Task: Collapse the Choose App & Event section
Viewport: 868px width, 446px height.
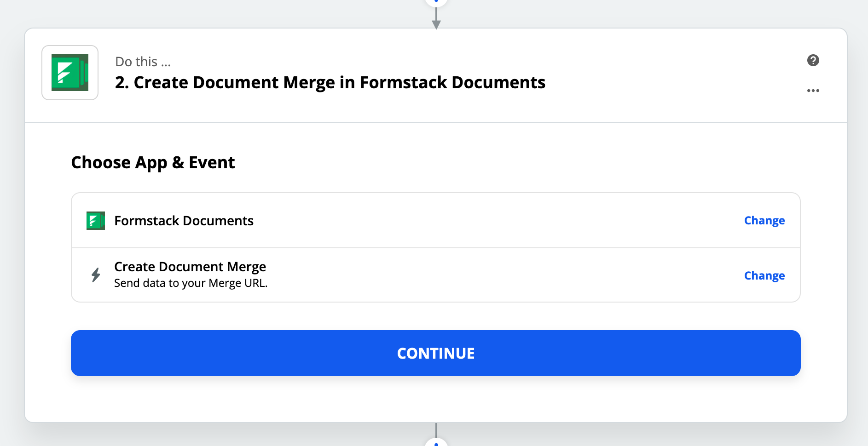Action: 153,162
